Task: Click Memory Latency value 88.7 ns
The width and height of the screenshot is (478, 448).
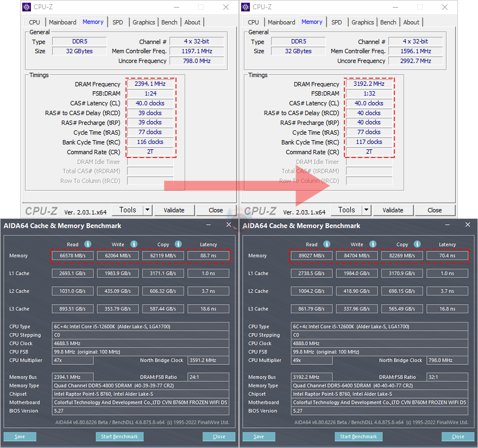Action: click(208, 255)
